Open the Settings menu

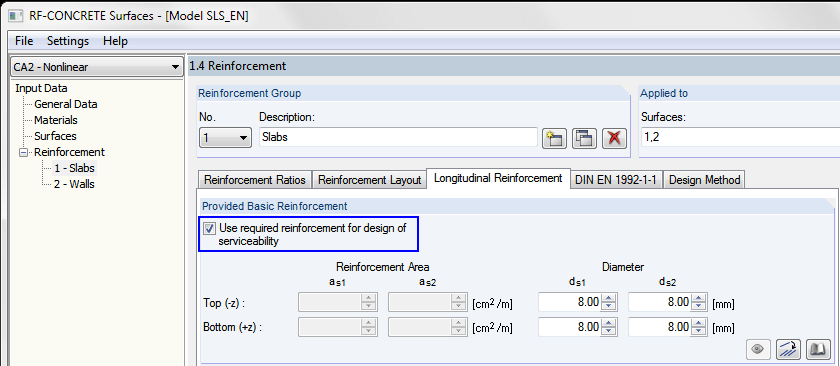coord(68,41)
